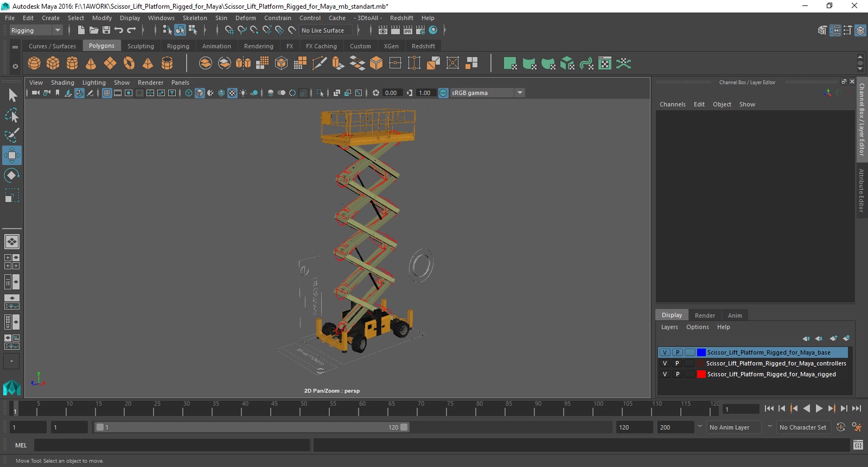Click the MEL command input field

[172, 445]
